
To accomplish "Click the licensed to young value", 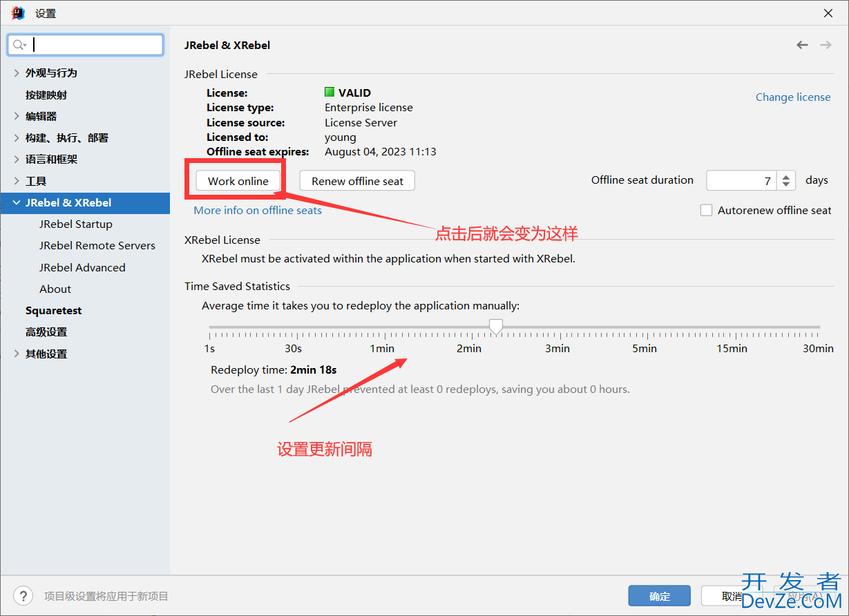I will coord(341,137).
